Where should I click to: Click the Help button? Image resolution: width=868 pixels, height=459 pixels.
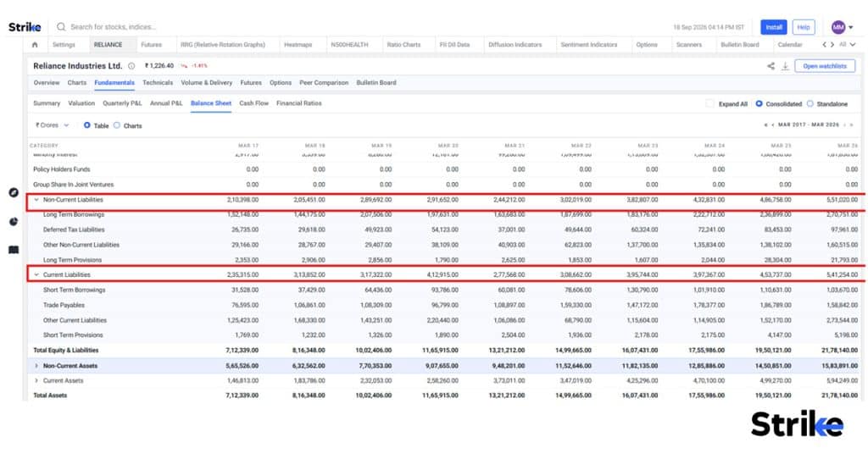(804, 27)
